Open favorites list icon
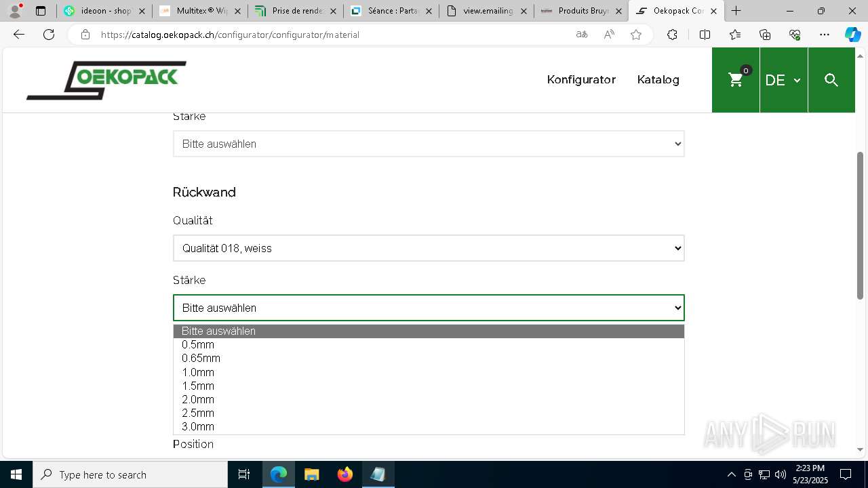 pyautogui.click(x=735, y=35)
